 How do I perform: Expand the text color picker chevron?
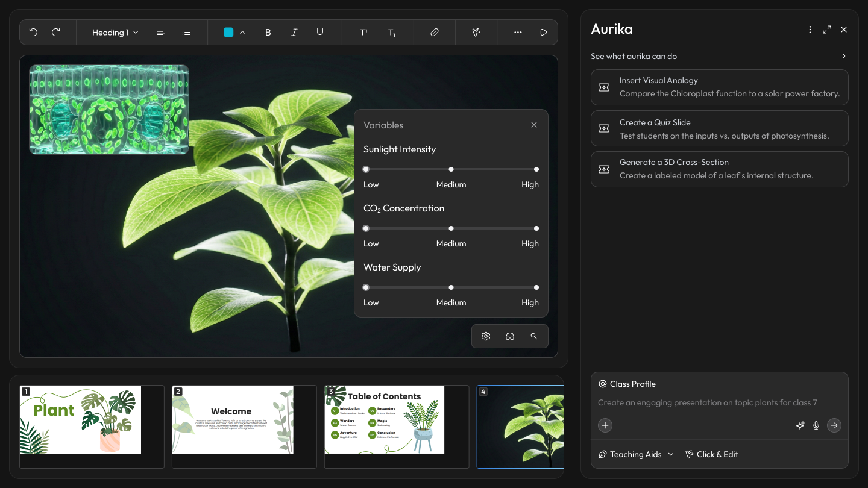coord(242,33)
